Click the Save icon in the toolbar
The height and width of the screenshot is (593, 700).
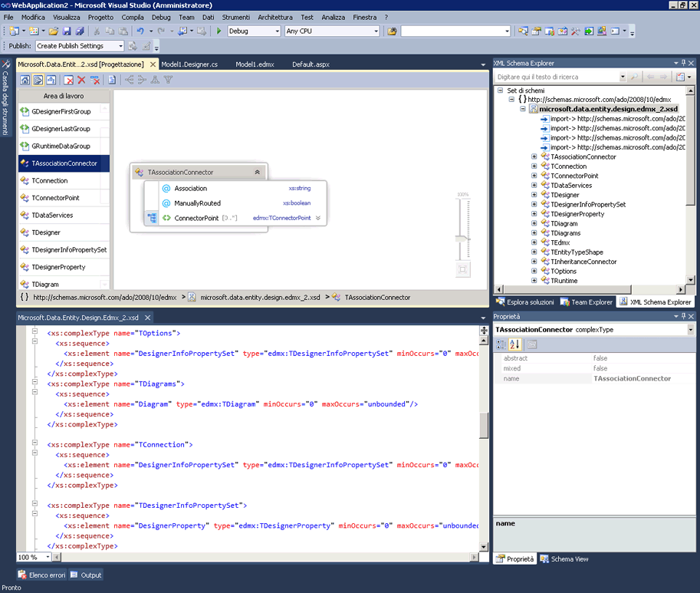pos(67,31)
